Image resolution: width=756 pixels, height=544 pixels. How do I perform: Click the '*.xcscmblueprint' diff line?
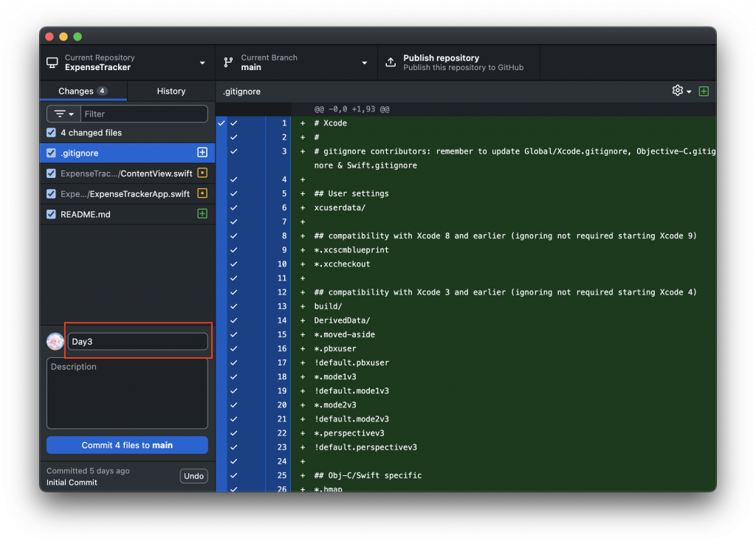tap(351, 250)
